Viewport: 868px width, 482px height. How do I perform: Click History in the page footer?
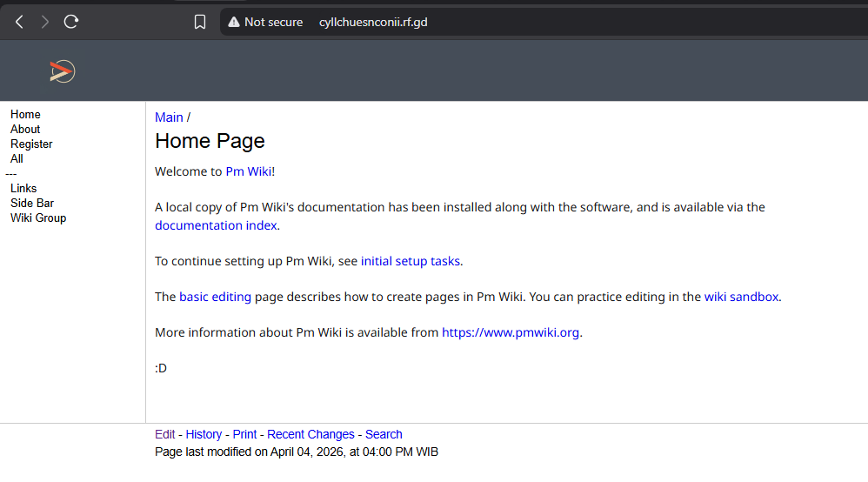point(204,434)
